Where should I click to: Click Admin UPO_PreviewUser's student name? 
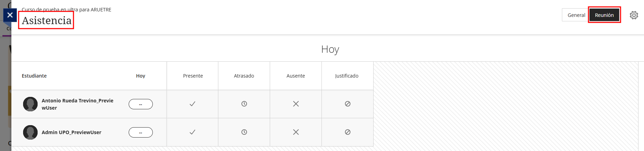pyautogui.click(x=71, y=132)
